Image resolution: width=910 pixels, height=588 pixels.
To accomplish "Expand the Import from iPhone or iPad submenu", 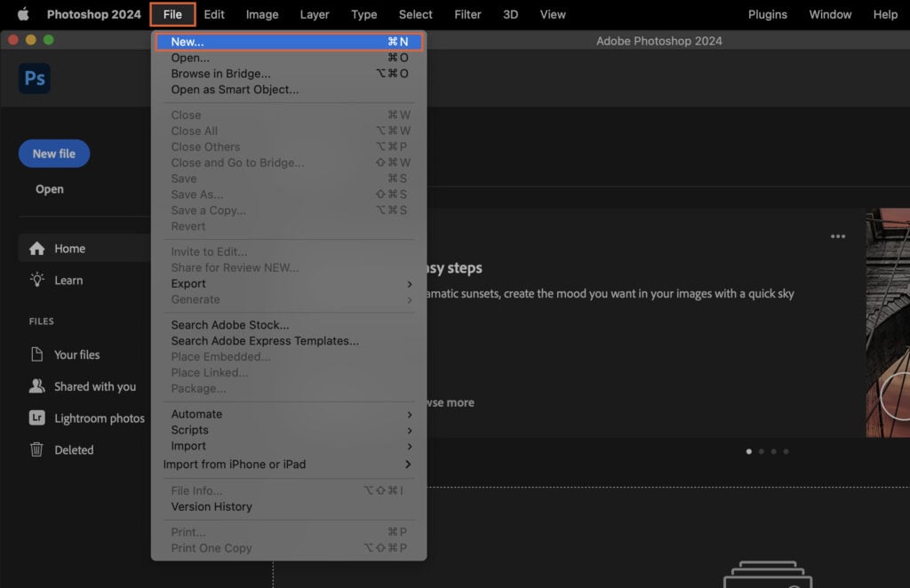I will tap(235, 464).
